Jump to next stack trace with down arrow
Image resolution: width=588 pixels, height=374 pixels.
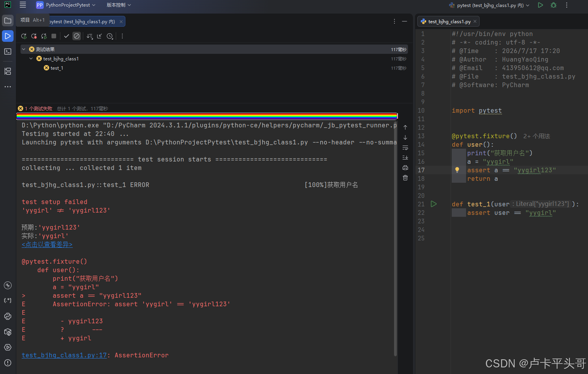(405, 137)
